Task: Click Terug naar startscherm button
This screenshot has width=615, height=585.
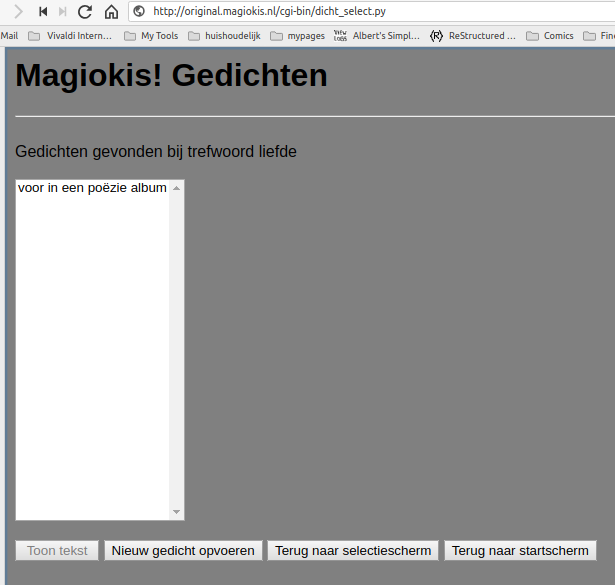Action: click(x=520, y=550)
